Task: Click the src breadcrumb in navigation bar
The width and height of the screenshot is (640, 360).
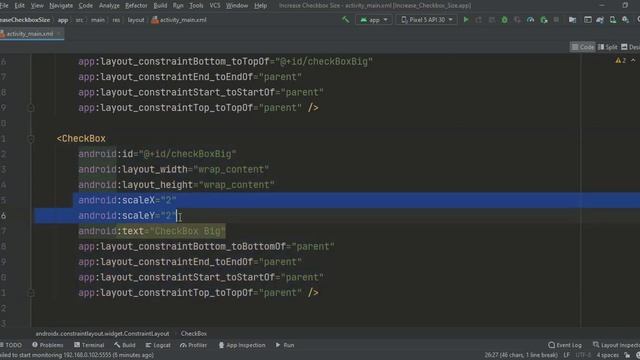Action: pyautogui.click(x=79, y=20)
